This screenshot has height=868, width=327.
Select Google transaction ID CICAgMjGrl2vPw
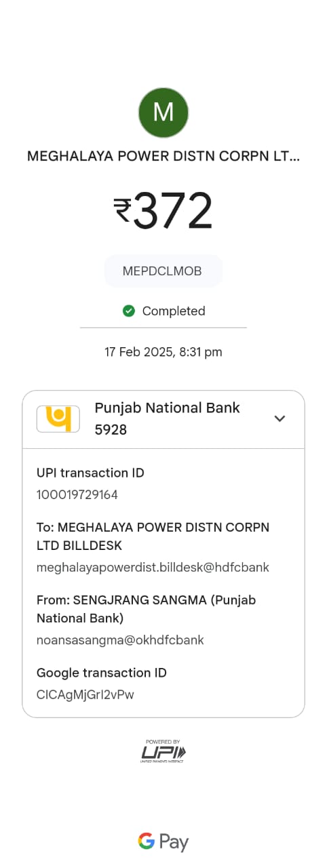pyautogui.click(x=85, y=694)
